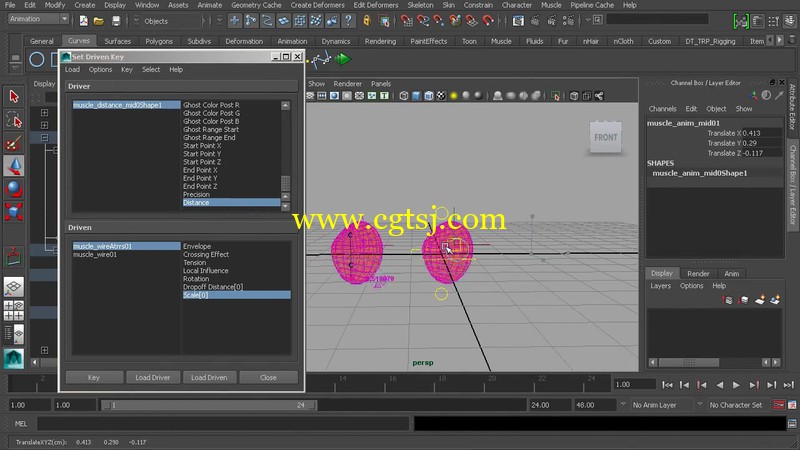Image resolution: width=800 pixels, height=450 pixels.
Task: Create a NURBS circle from shelf
Action: point(37,60)
